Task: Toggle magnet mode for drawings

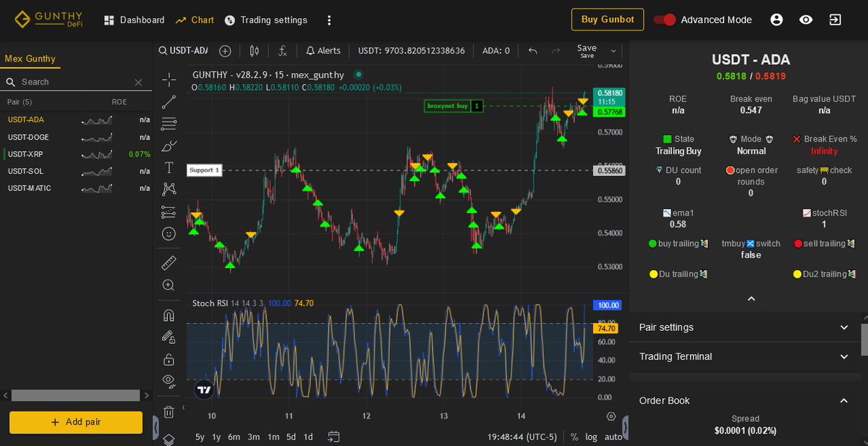Action: pyautogui.click(x=169, y=315)
